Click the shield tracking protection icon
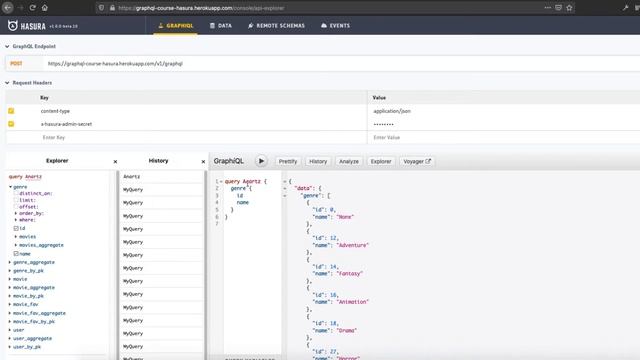640x360 pixels. 101,8
